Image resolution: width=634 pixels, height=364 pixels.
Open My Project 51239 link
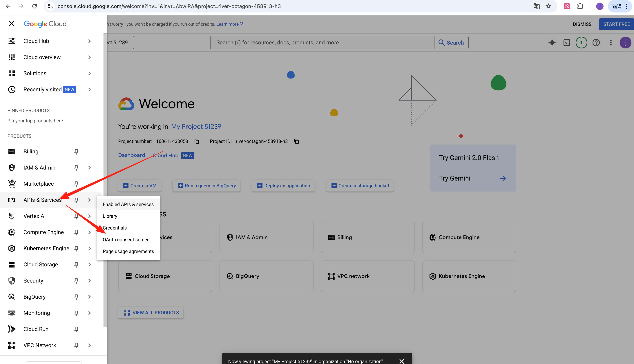196,127
